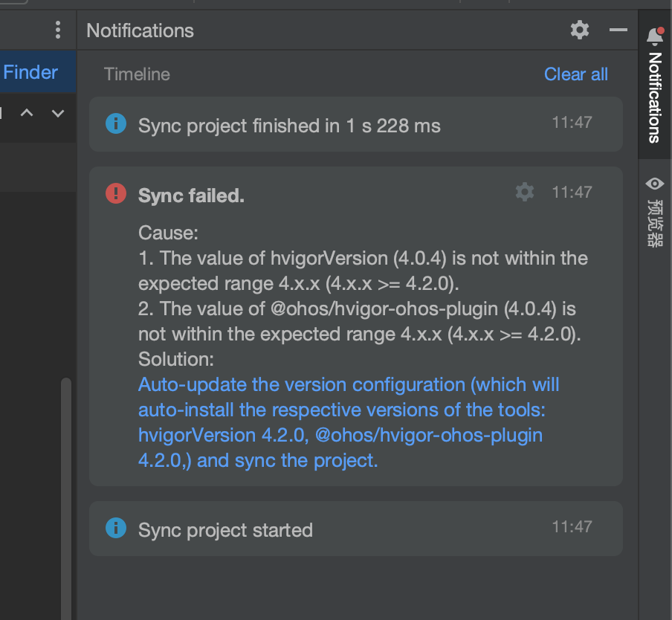Select the Sync project finished notification text
Screen dimensions: 672x620
tap(289, 126)
